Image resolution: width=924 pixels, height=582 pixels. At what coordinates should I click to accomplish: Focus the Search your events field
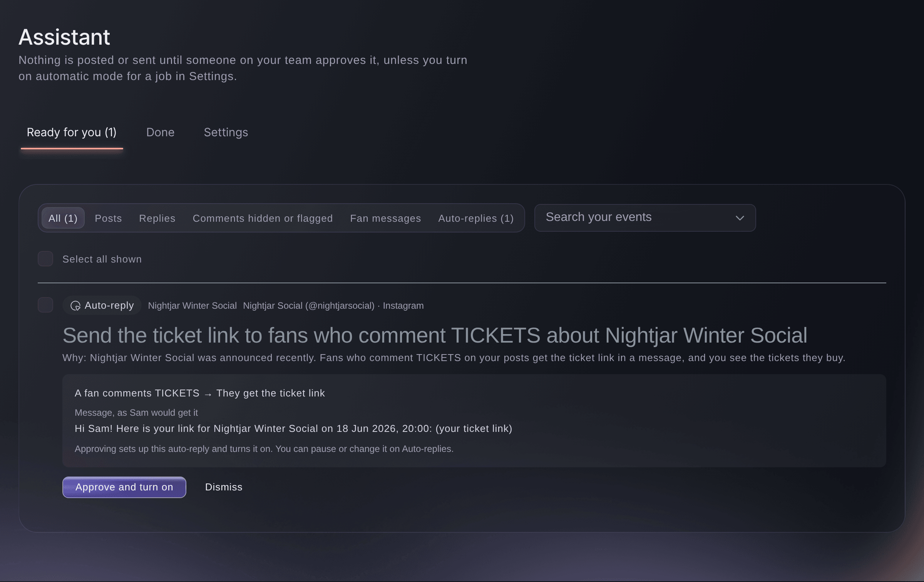[645, 218]
